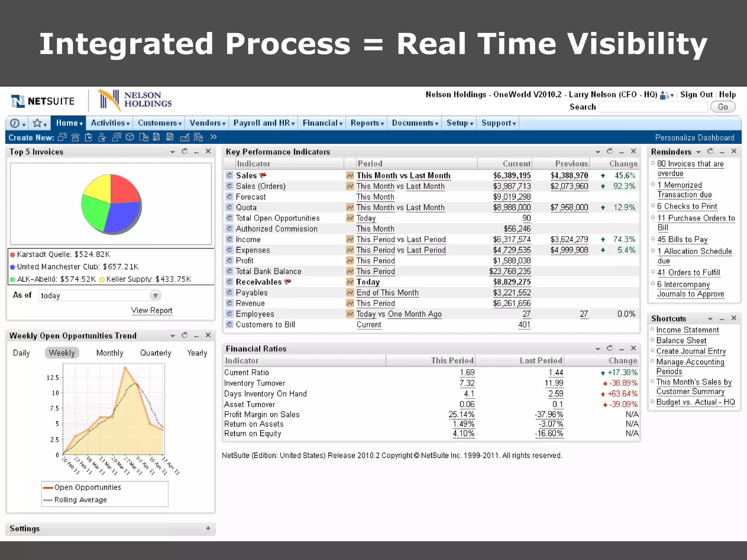
Task: Select Weekly trend view
Action: [62, 353]
